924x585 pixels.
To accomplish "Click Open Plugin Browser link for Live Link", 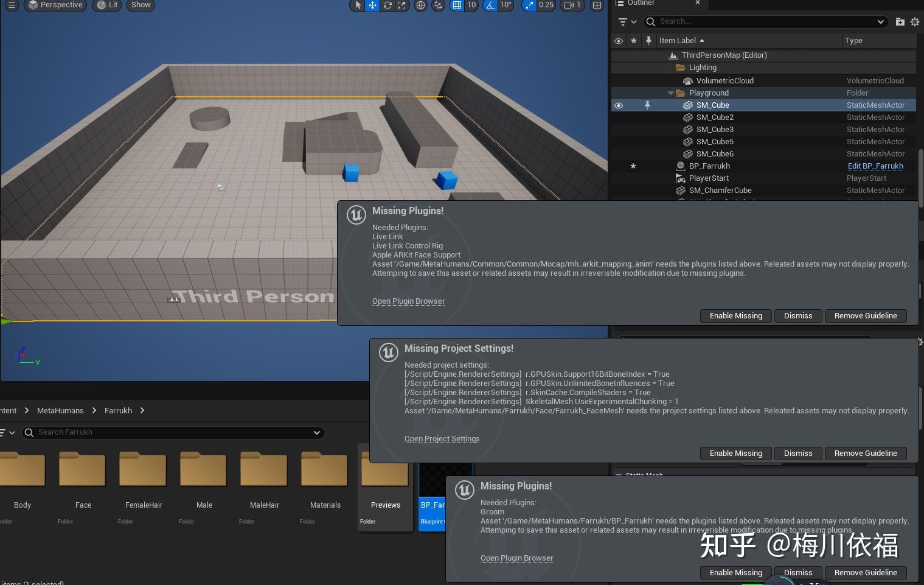I will (x=408, y=301).
